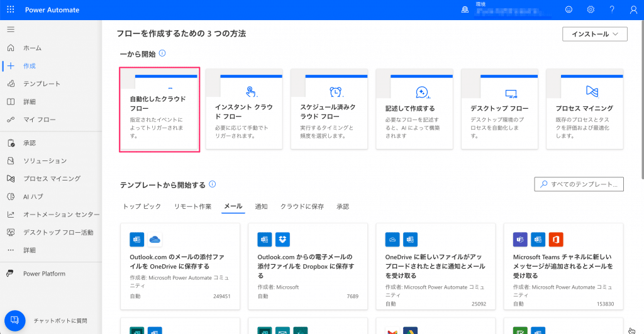Click the environment icon in header

click(465, 9)
